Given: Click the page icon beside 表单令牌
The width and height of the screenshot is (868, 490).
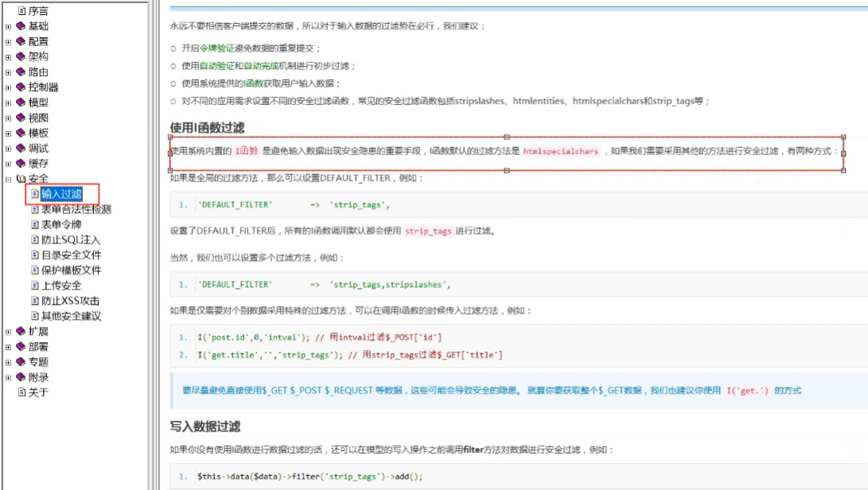Looking at the screenshot, I should click(x=35, y=224).
